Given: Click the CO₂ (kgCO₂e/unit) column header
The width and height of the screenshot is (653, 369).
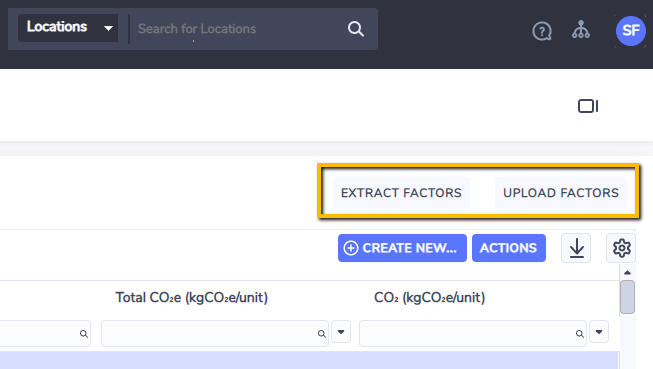Looking at the screenshot, I should [x=430, y=298].
